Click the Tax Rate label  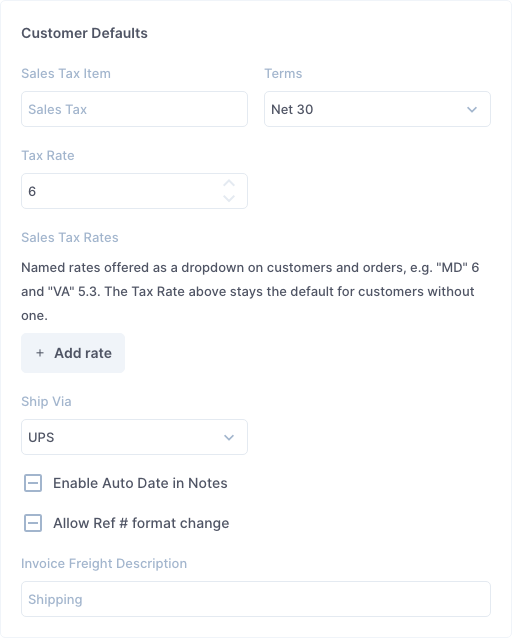point(48,155)
